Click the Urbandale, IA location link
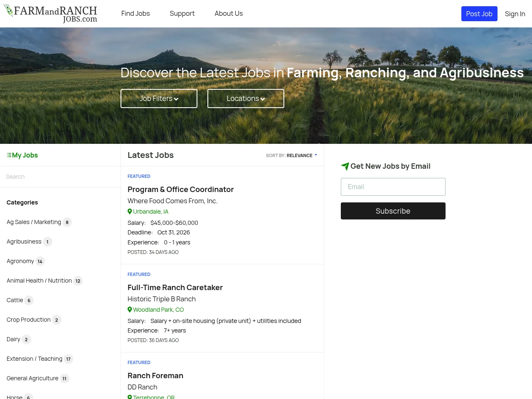The height and width of the screenshot is (399, 532). 150,212
